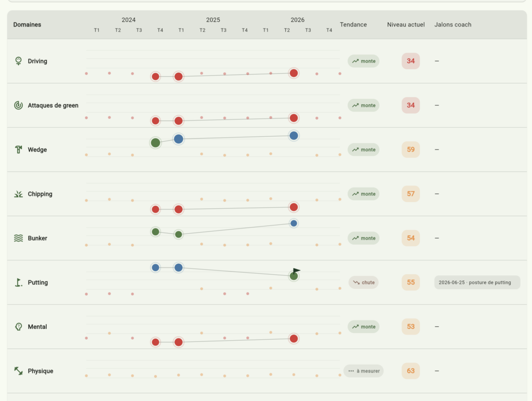Click the Wedge 'monte' trend badge
The width and height of the screenshot is (532, 401).
coord(363,150)
